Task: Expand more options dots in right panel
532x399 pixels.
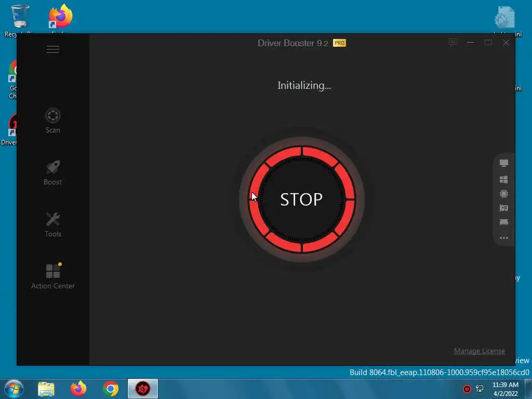Action: click(x=504, y=238)
